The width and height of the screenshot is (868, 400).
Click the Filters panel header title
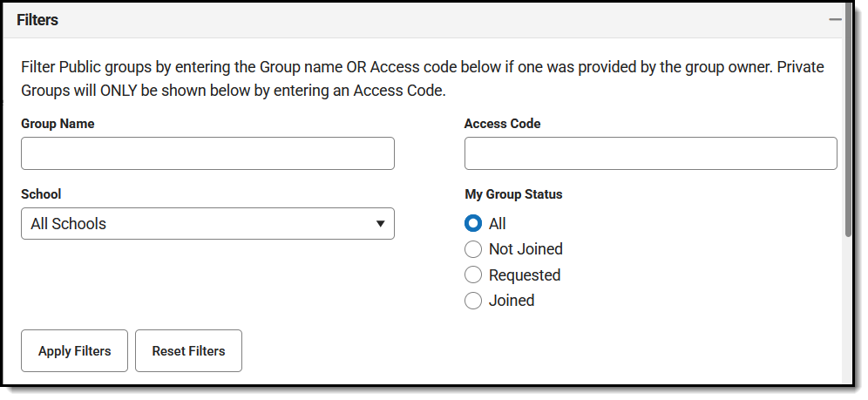point(37,20)
